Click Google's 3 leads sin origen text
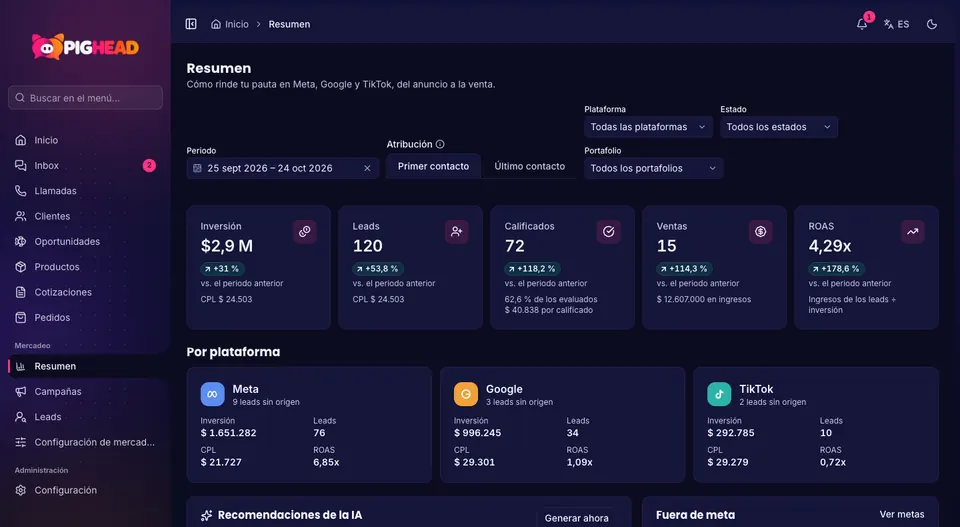Viewport: 960px width, 527px height. coord(519,402)
